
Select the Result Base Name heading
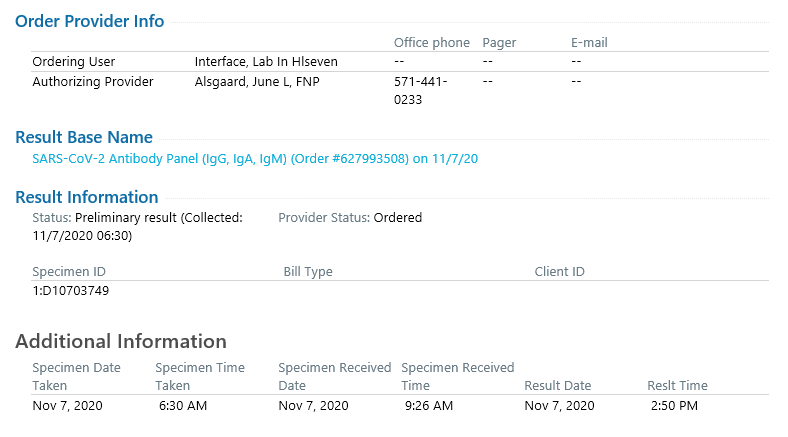pos(84,137)
